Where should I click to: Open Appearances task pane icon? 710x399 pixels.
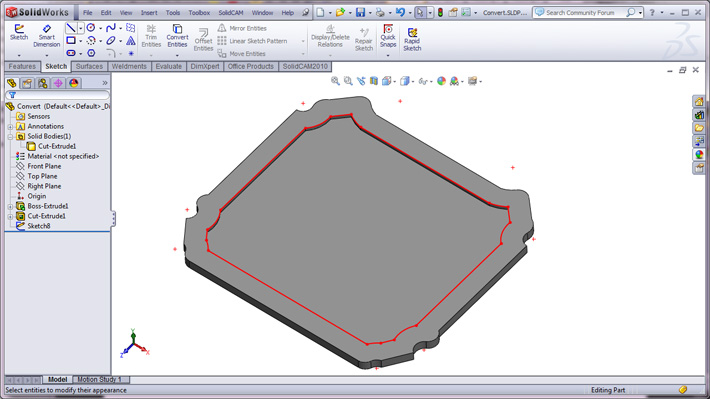pyautogui.click(x=699, y=154)
